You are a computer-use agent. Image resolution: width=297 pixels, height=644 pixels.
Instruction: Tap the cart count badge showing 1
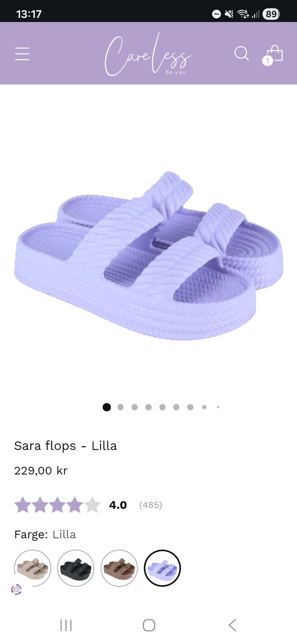coord(268,61)
